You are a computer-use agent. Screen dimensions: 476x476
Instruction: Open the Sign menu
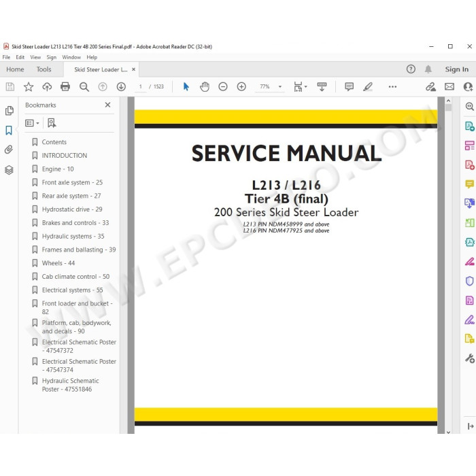coord(51,57)
